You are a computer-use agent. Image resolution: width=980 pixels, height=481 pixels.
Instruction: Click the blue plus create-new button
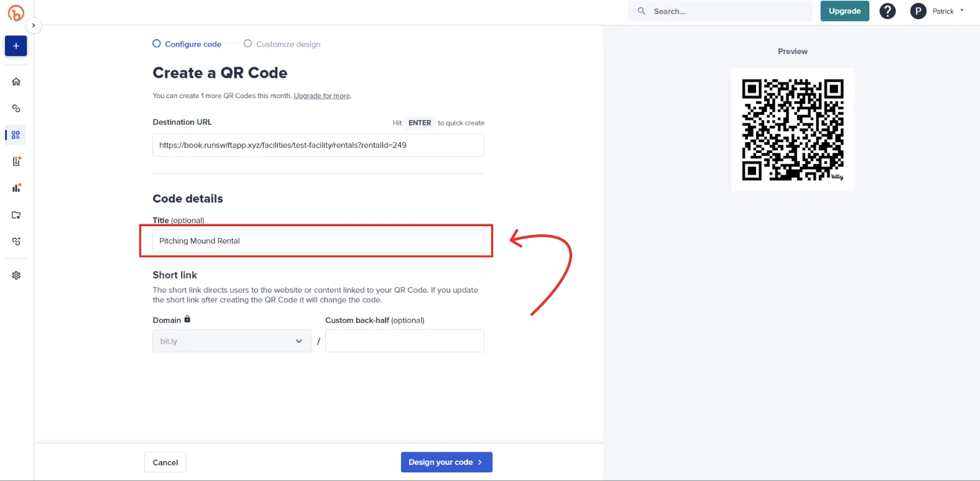pos(16,46)
